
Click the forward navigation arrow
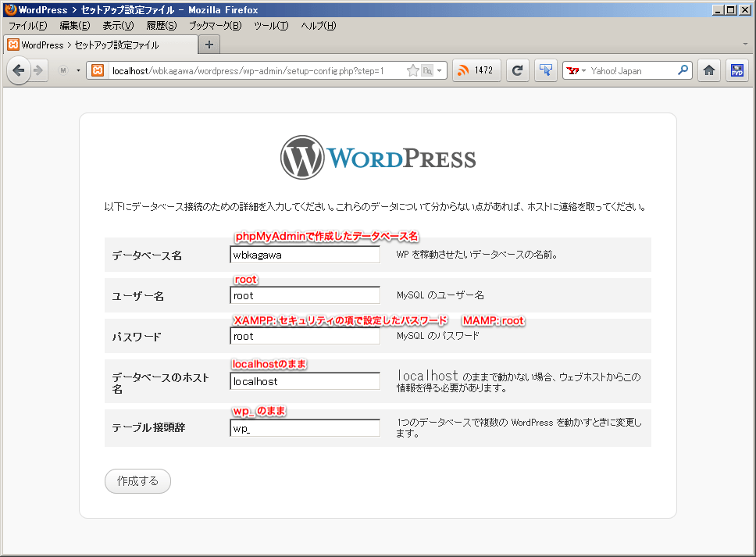(37, 70)
